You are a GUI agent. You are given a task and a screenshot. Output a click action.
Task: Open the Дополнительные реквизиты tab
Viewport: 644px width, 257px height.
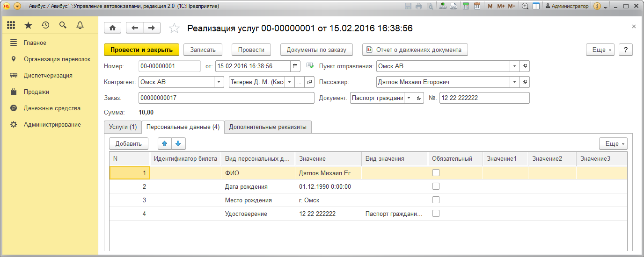268,127
